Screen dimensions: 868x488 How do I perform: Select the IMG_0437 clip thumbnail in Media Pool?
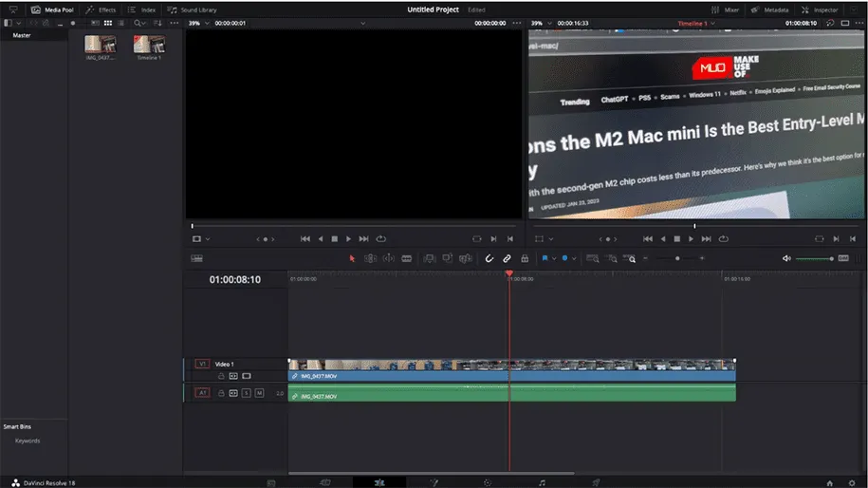pos(100,46)
